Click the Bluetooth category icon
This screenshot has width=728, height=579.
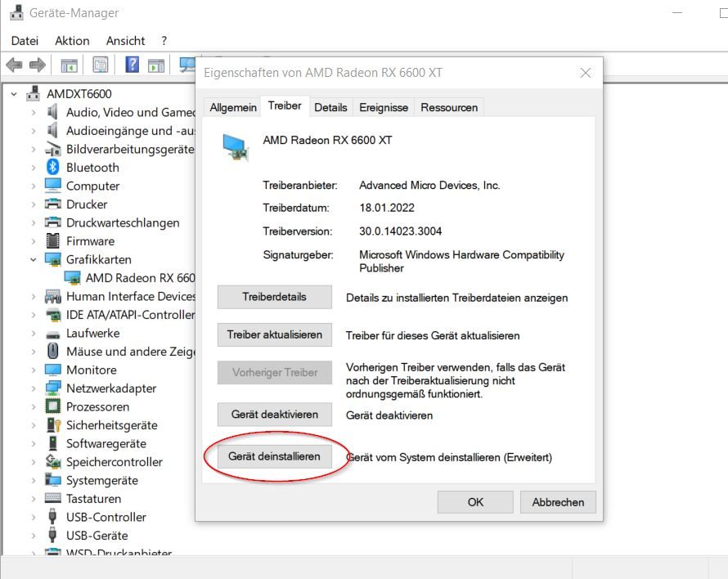[x=53, y=167]
